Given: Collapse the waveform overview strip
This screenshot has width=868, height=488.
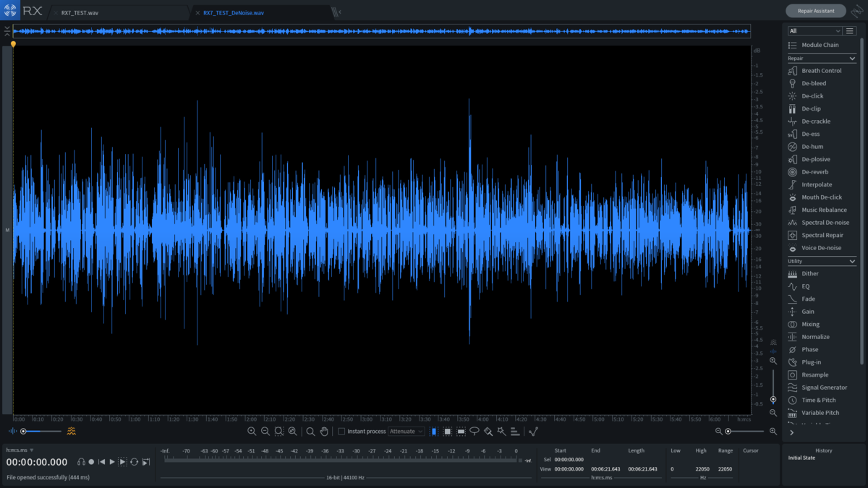Looking at the screenshot, I should pos(7,30).
